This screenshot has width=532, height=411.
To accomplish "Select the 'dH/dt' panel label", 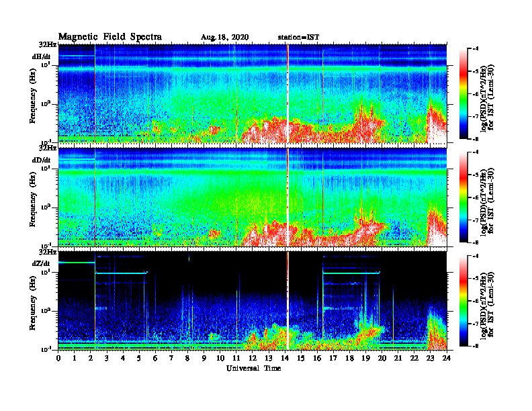I will 42,57.
